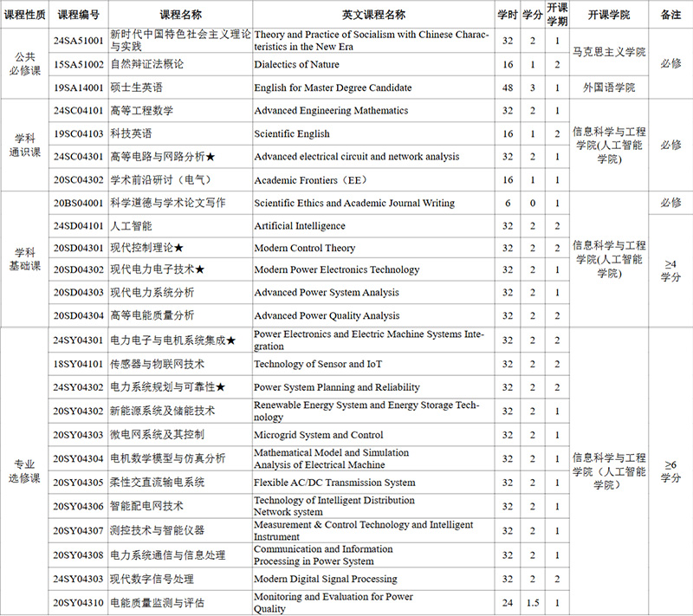Select course code 15SA51002
Image resolution: width=693 pixels, height=616 pixels.
(x=79, y=64)
